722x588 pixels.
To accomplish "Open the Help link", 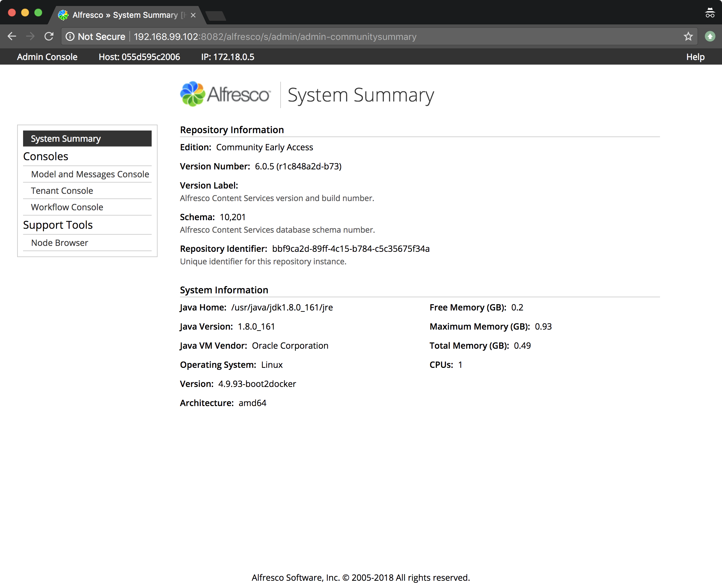I will 695,57.
